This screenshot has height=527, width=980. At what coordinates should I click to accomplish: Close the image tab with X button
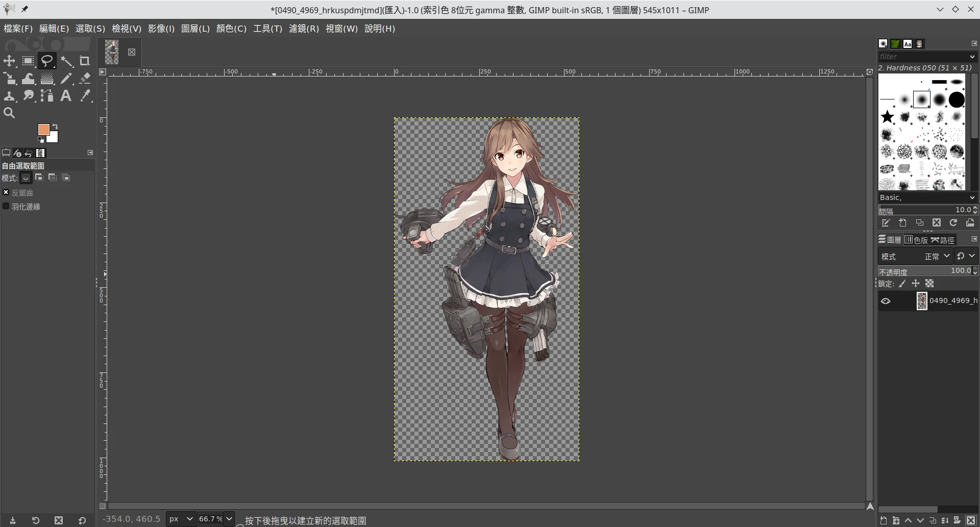(x=132, y=52)
